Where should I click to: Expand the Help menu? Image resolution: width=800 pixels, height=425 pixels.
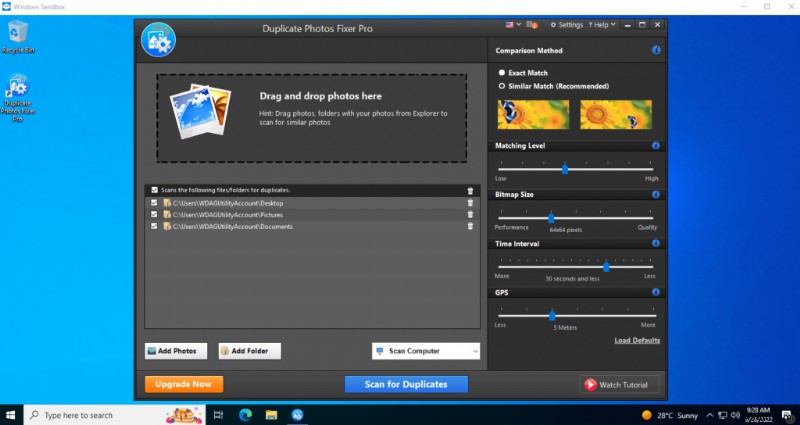click(x=602, y=24)
